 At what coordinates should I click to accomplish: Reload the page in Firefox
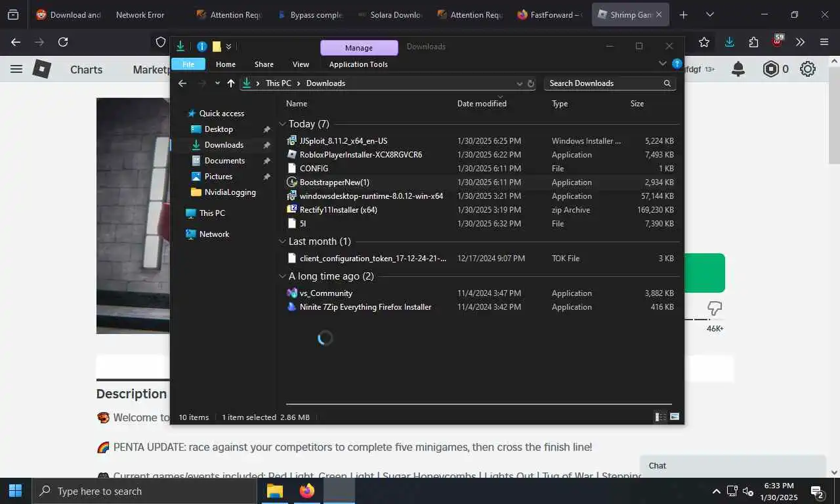[63, 42]
